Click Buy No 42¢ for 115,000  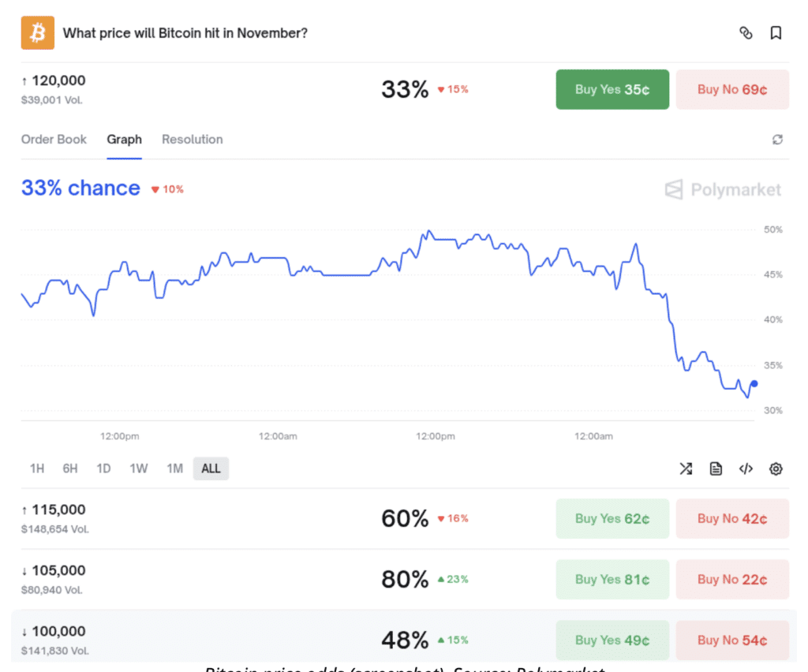[732, 519]
